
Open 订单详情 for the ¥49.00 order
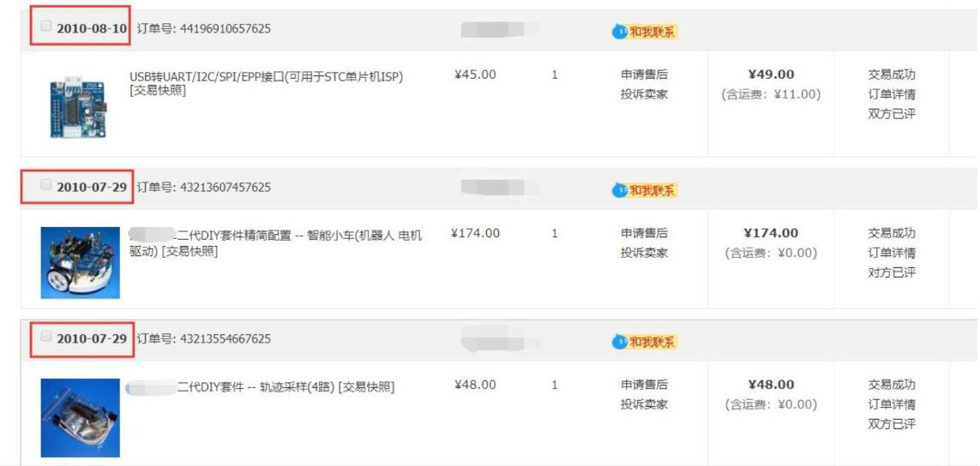click(892, 94)
